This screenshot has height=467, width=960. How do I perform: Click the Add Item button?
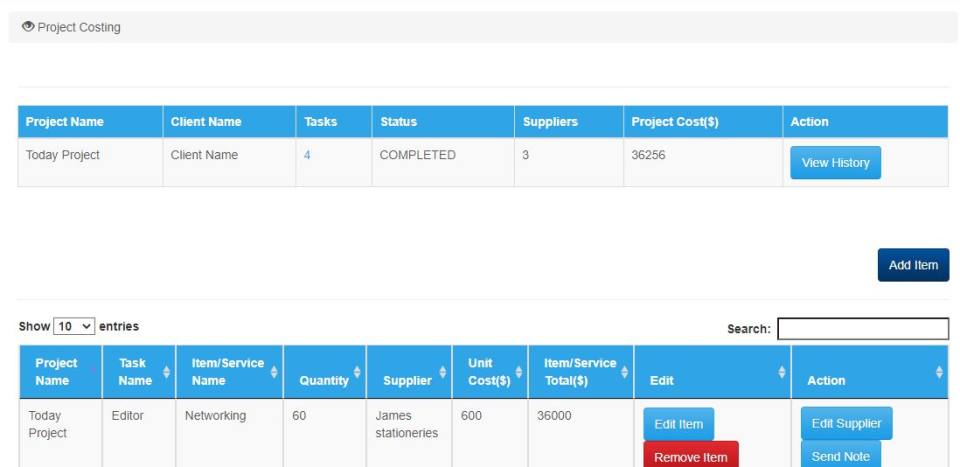point(913,265)
